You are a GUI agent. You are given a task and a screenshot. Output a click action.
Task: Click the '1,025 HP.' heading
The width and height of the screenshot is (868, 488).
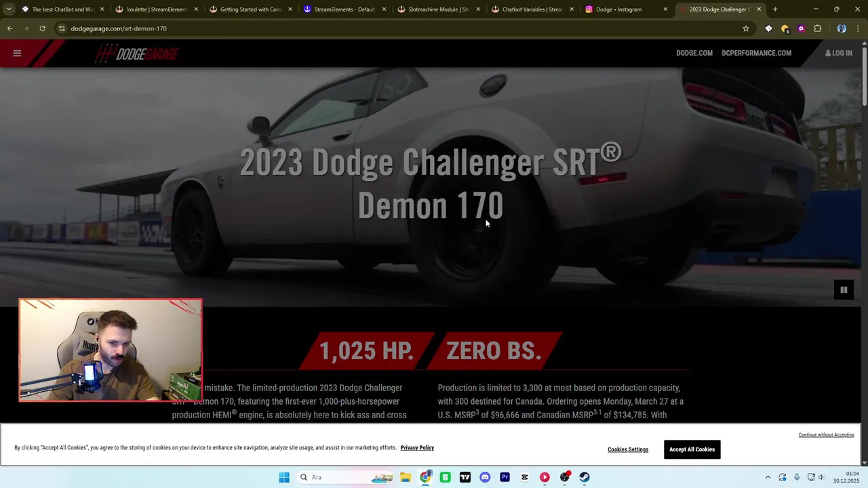366,351
